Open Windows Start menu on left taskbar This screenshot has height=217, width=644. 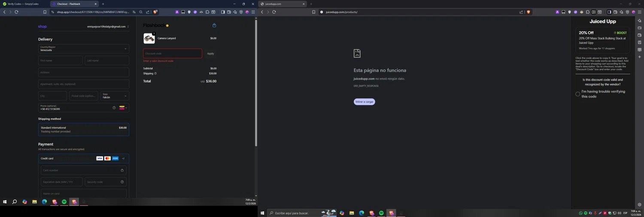(5, 202)
